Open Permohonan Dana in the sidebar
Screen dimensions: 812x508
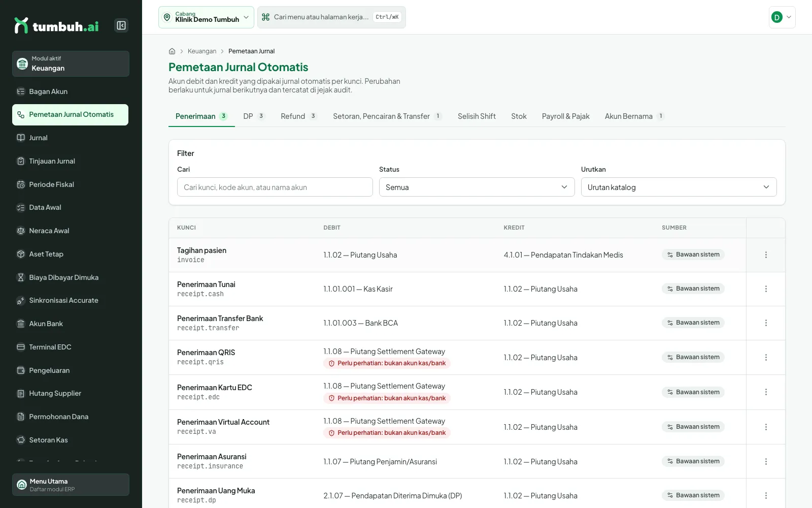[71, 417]
